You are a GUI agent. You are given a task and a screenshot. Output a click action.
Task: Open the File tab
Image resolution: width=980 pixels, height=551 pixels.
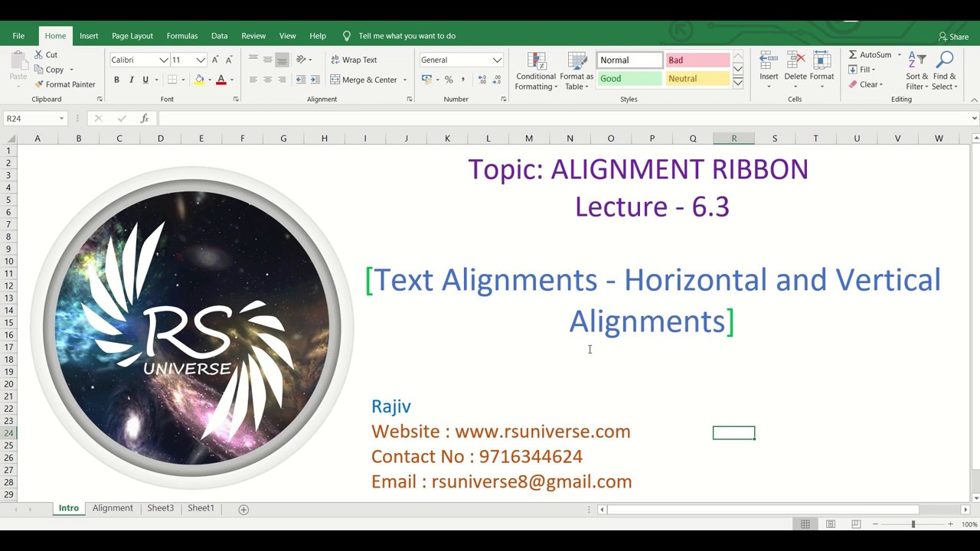pyautogui.click(x=18, y=36)
